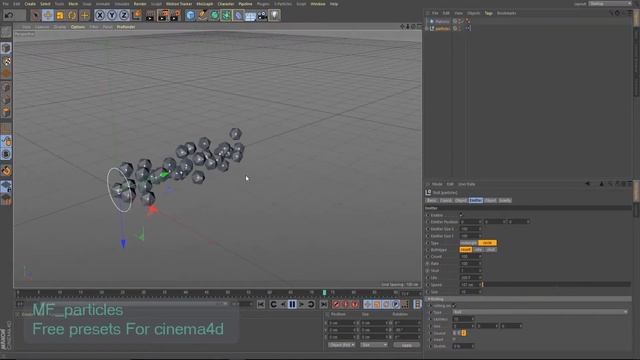The image size is (640, 360).
Task: Click the purple deformer icon
Action: pos(238,16)
